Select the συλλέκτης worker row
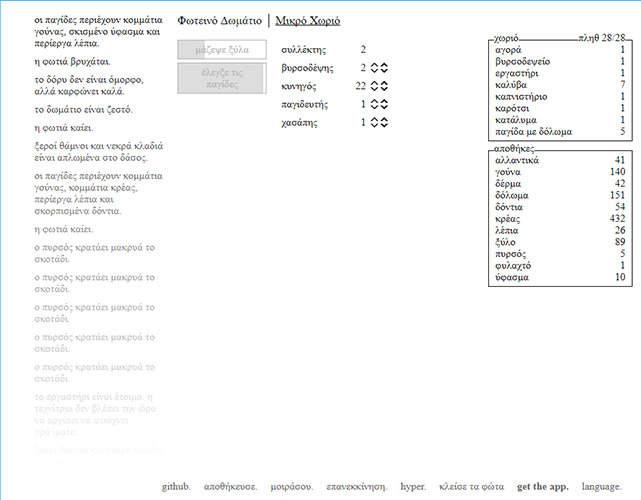This screenshot has height=500, width=641. pyautogui.click(x=324, y=50)
